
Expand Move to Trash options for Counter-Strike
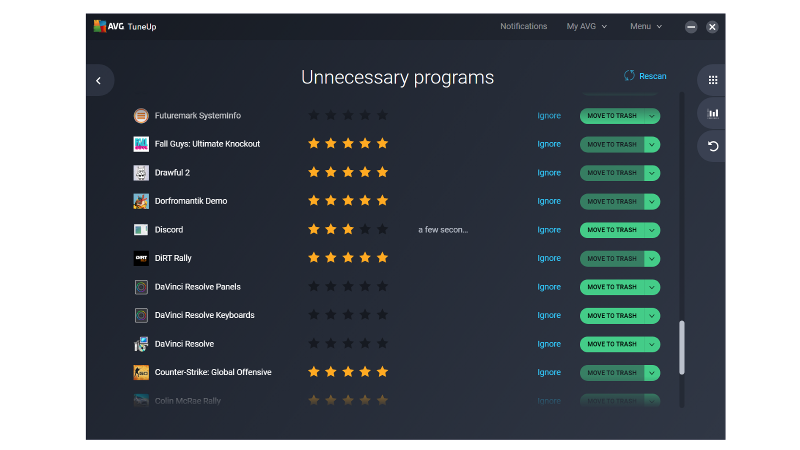click(652, 373)
